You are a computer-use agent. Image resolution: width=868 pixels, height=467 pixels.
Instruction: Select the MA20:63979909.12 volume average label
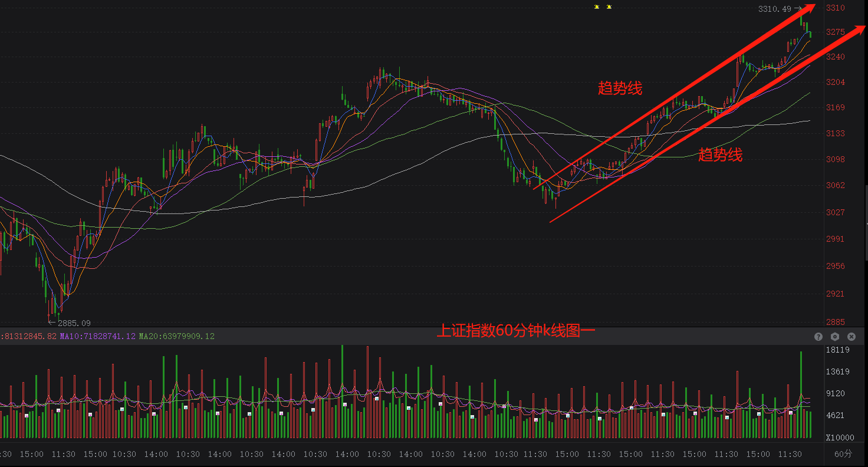(x=177, y=336)
